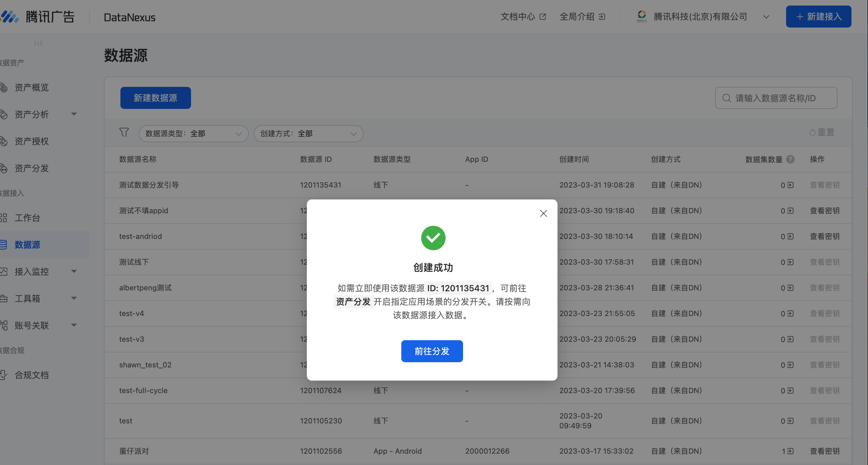Click the 前往分发 button
Image resolution: width=868 pixels, height=465 pixels.
click(x=432, y=351)
